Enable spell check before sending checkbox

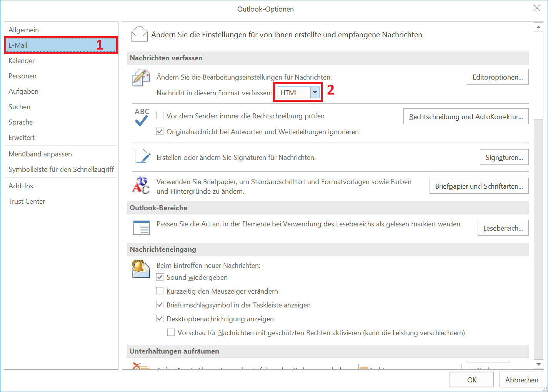tap(160, 116)
